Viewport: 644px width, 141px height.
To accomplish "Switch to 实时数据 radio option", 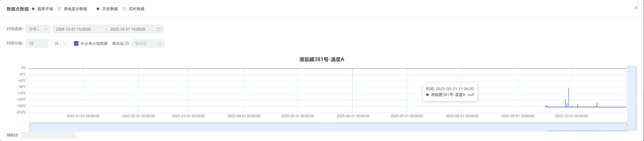I will (x=125, y=9).
